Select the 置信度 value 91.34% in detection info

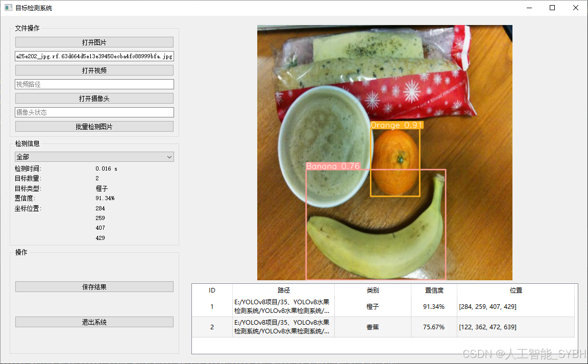click(x=105, y=198)
